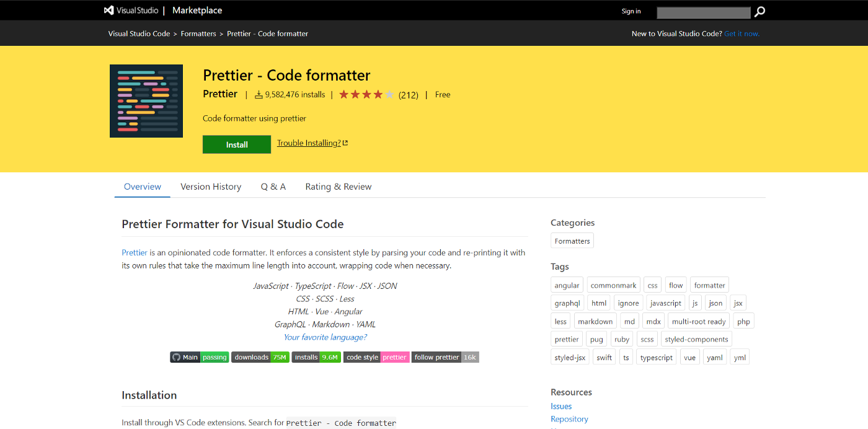This screenshot has width=868, height=429.
Task: Click the follow prettier 16k badge
Action: pyautogui.click(x=445, y=357)
